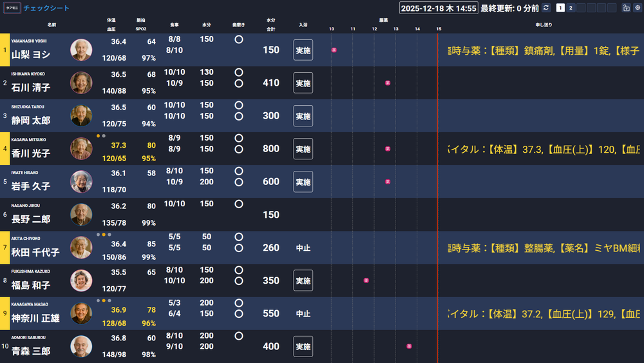Click blood pressure 148/98 for 青森 三郎
Viewport: 644px width, 363px height.
[x=114, y=355]
